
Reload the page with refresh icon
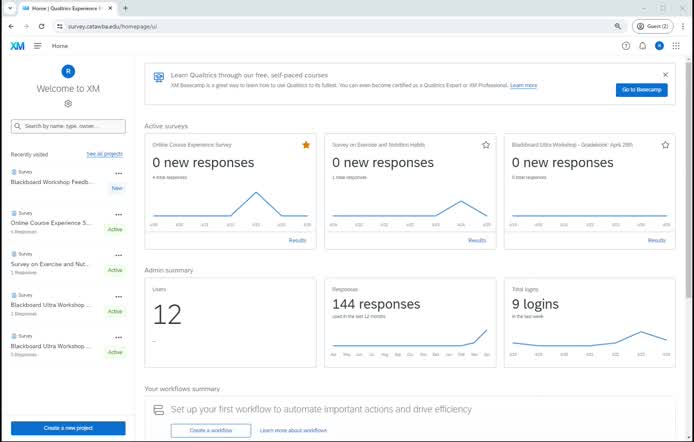41,27
